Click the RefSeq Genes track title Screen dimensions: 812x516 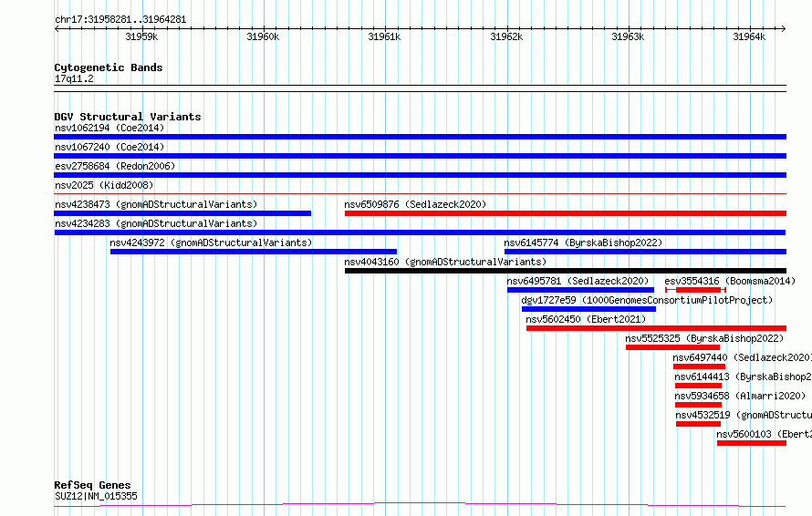(92, 485)
